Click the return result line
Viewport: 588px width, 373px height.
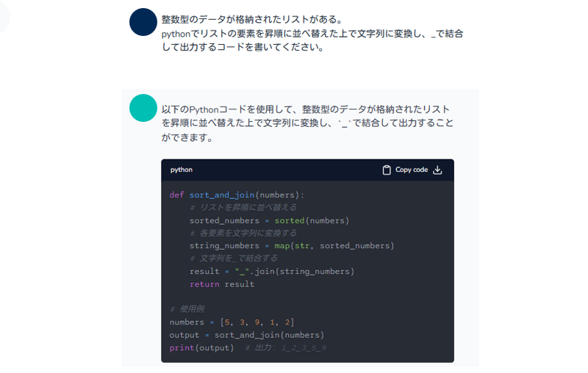click(222, 284)
